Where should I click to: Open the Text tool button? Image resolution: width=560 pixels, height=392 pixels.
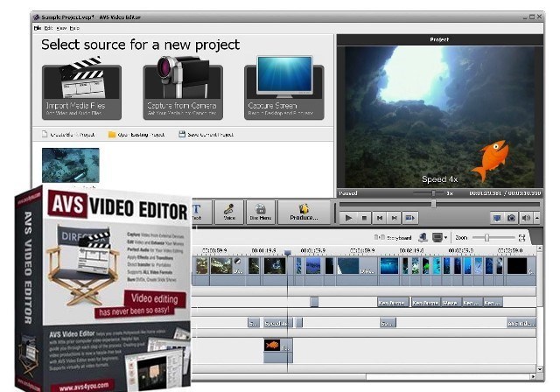pos(202,213)
